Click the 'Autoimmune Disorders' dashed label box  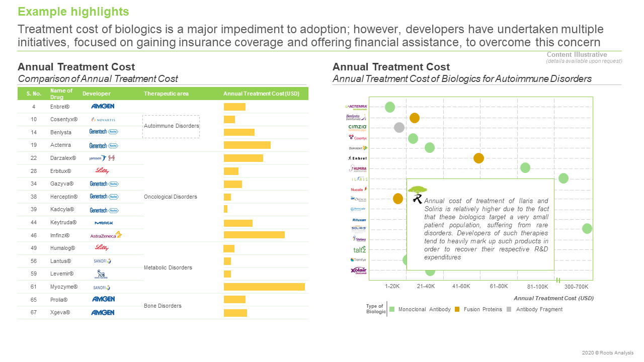pyautogui.click(x=171, y=126)
